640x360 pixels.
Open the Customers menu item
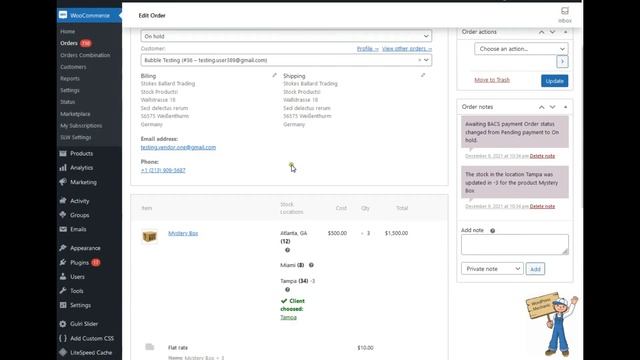pyautogui.click(x=73, y=67)
